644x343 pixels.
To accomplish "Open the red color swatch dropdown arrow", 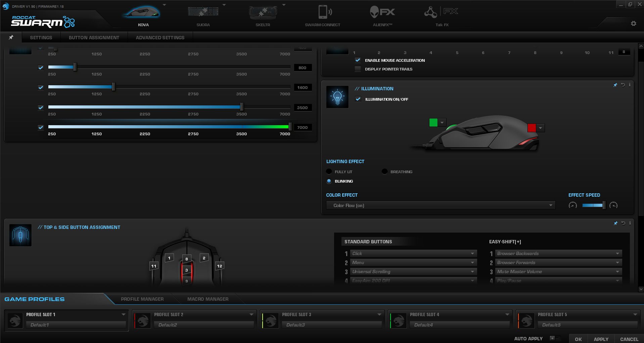I will coord(540,128).
